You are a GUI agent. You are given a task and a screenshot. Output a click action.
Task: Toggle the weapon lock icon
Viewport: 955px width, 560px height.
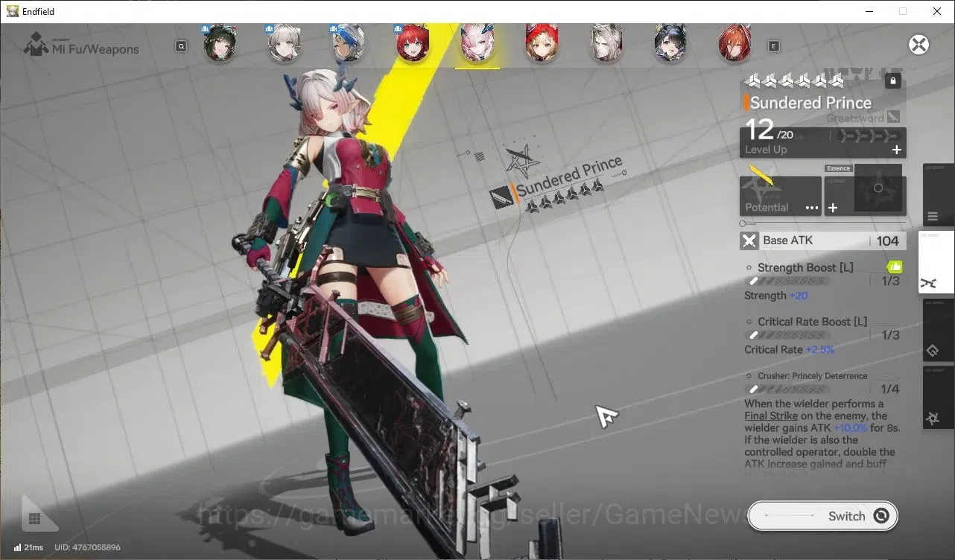(893, 81)
